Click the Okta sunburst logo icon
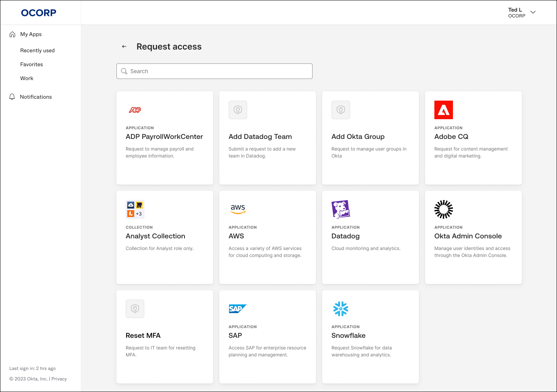 (x=444, y=209)
